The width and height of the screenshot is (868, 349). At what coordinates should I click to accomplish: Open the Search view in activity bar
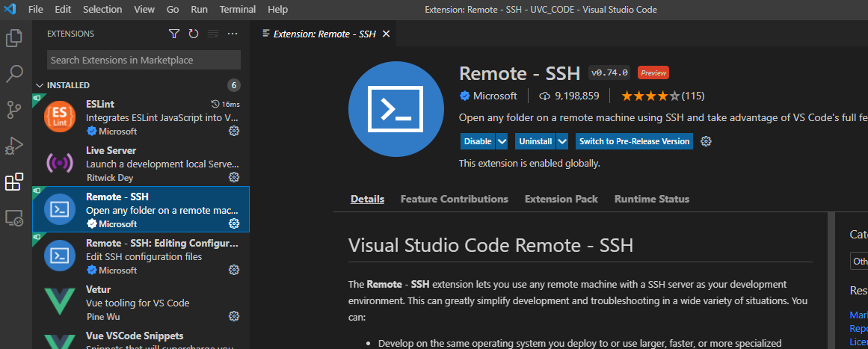coord(14,74)
